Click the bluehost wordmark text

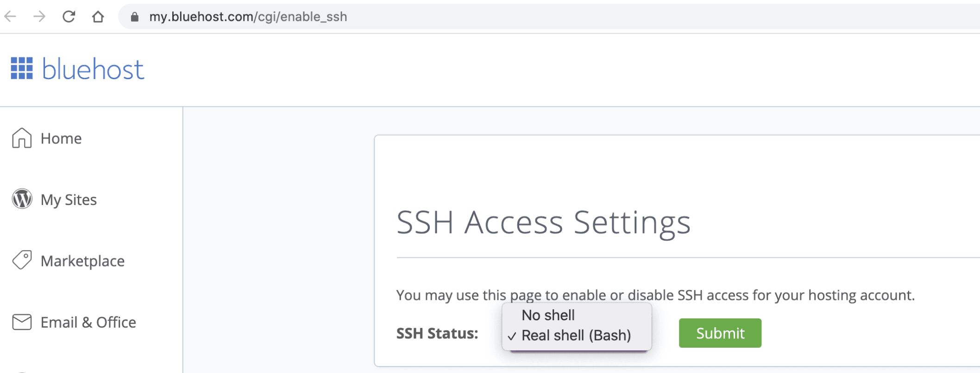click(93, 69)
